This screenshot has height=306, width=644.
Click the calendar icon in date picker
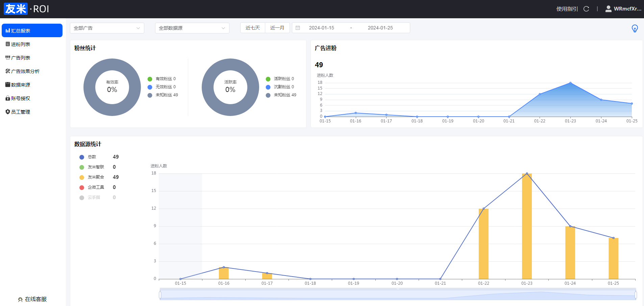[x=298, y=28]
